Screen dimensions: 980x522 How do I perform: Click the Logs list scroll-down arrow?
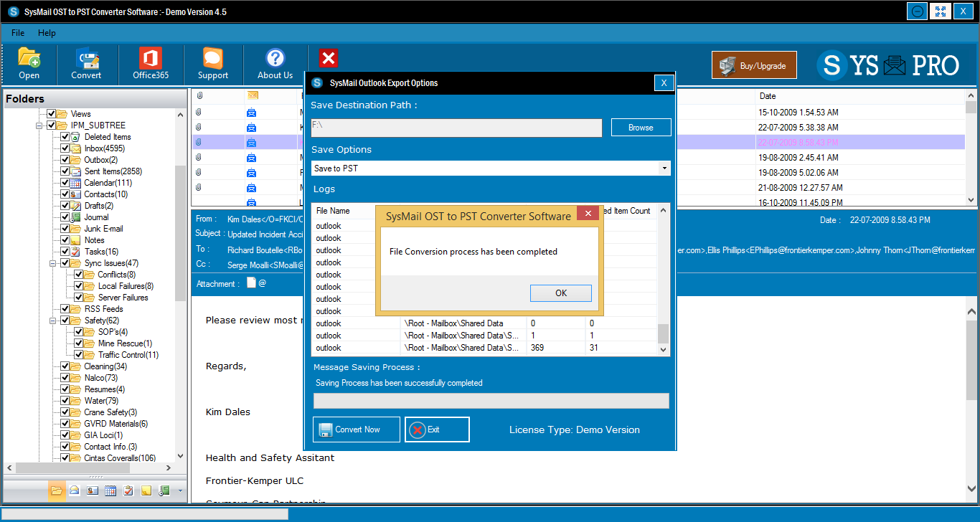(664, 349)
